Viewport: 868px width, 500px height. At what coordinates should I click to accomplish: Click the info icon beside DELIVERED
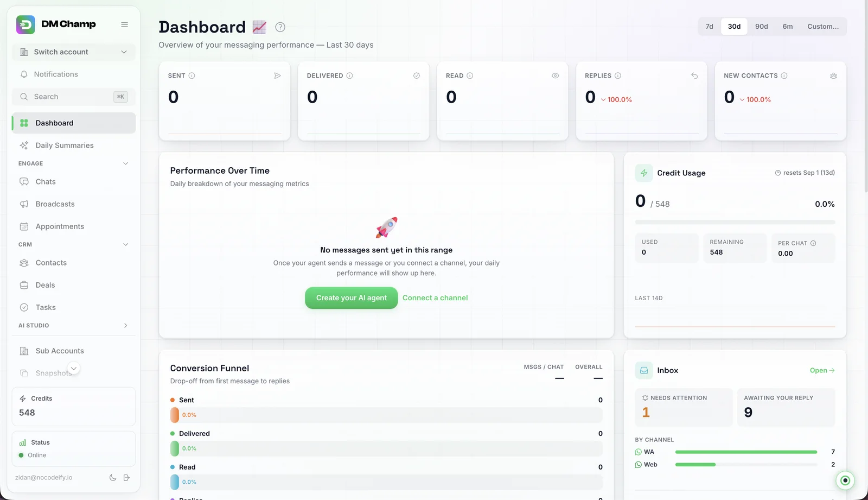349,76
